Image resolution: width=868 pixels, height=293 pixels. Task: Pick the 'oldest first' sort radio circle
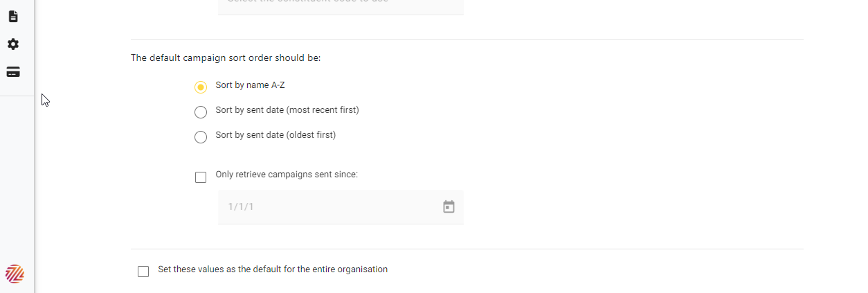point(201,137)
